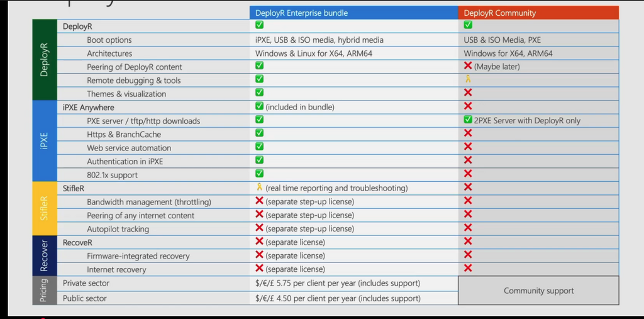The image size is (644, 319).
Task: Click Enterprise red X for Autopilot tracking
Action: (x=259, y=228)
